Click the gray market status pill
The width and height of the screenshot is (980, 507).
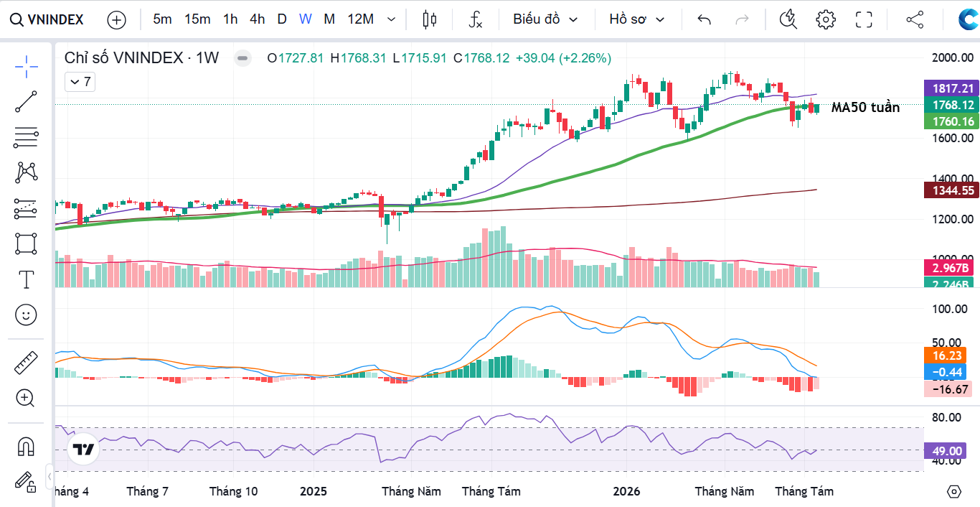243,58
